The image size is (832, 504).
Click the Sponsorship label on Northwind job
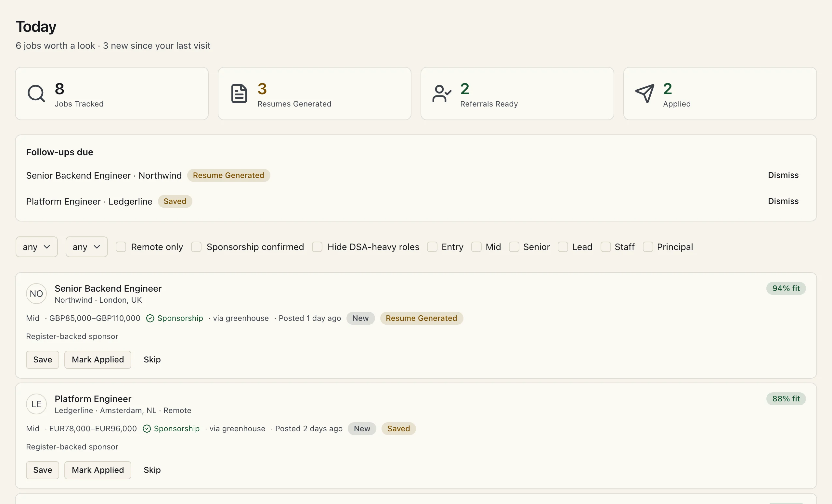180,319
